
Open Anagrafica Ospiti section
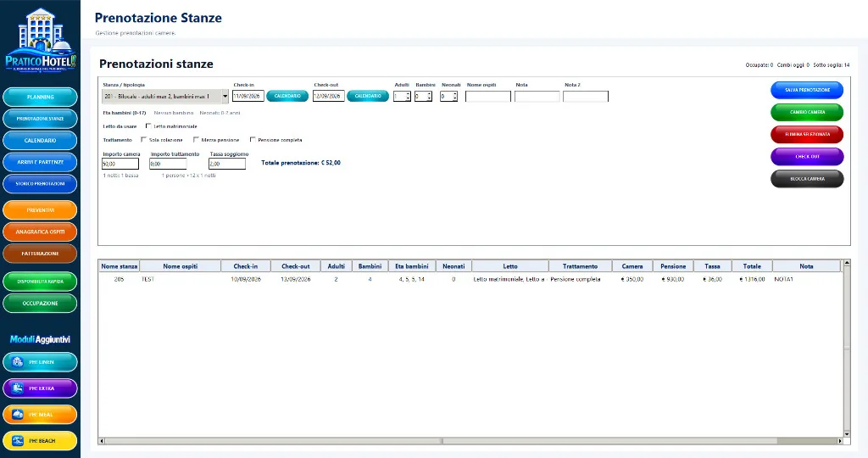pos(40,232)
